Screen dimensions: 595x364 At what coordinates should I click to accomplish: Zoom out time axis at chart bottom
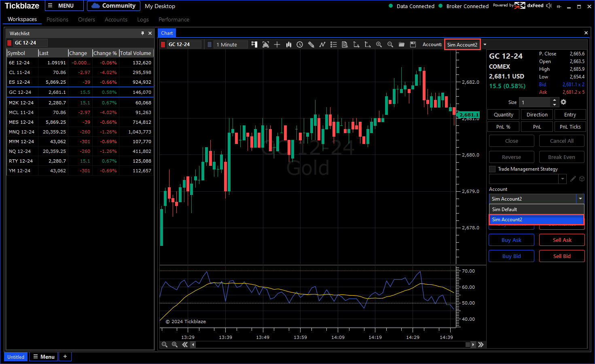(165, 345)
